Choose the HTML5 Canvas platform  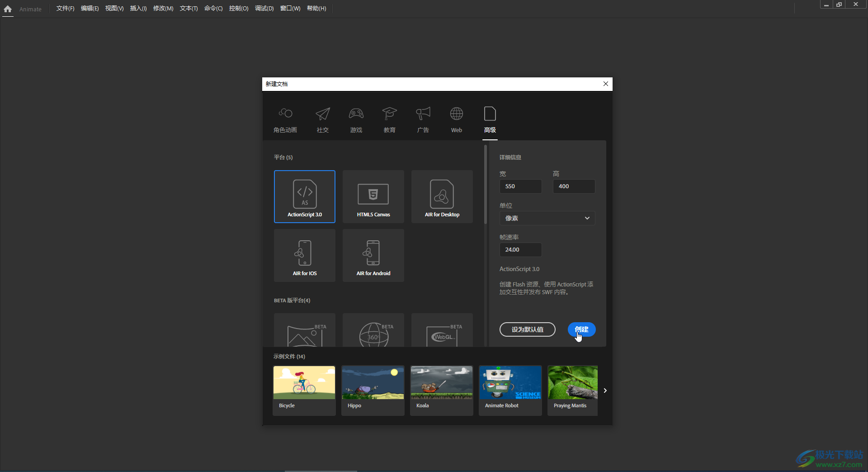pyautogui.click(x=373, y=196)
